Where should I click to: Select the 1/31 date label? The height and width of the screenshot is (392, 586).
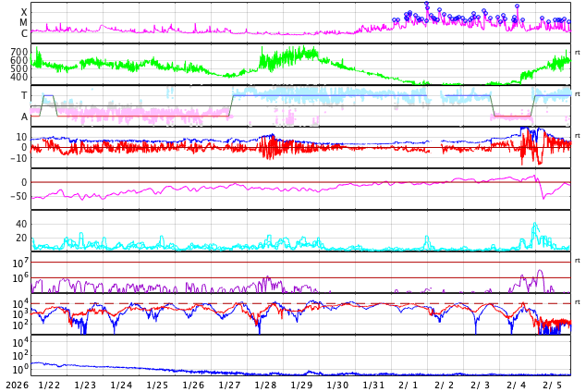tap(373, 385)
